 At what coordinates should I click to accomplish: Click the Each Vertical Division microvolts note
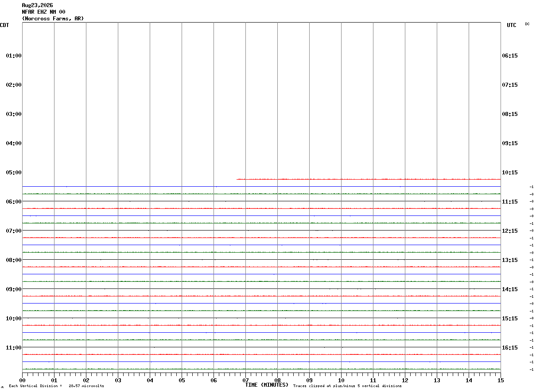[x=57, y=386]
